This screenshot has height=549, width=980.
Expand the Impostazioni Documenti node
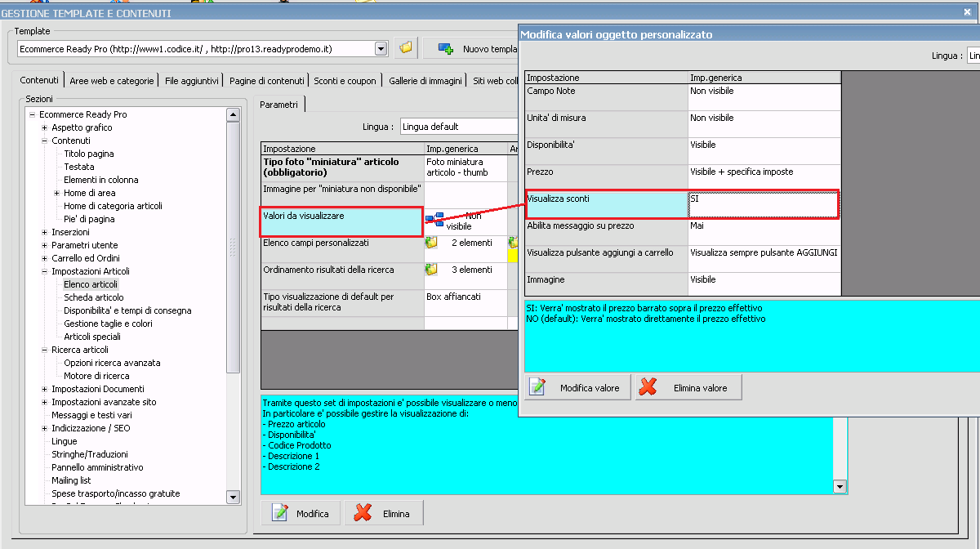[x=44, y=389]
